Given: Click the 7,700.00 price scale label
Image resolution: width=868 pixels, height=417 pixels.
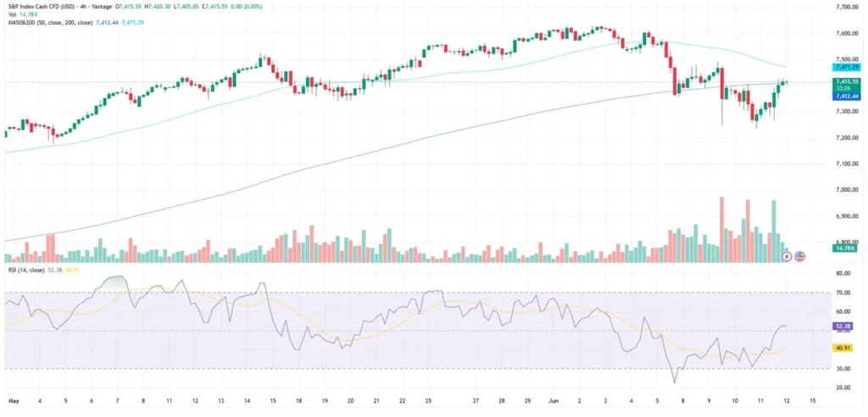Looking at the screenshot, I should (848, 7).
